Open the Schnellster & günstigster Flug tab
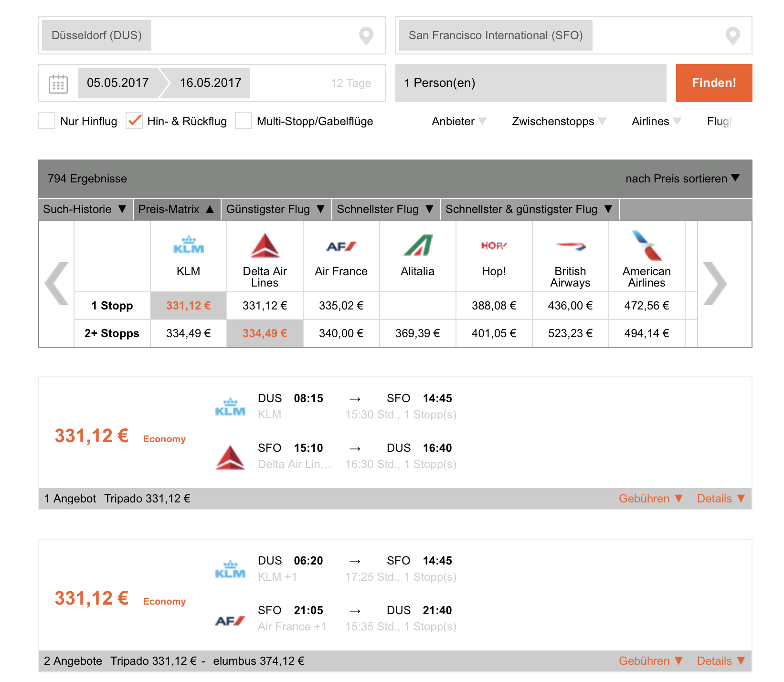784x682 pixels. tap(530, 209)
